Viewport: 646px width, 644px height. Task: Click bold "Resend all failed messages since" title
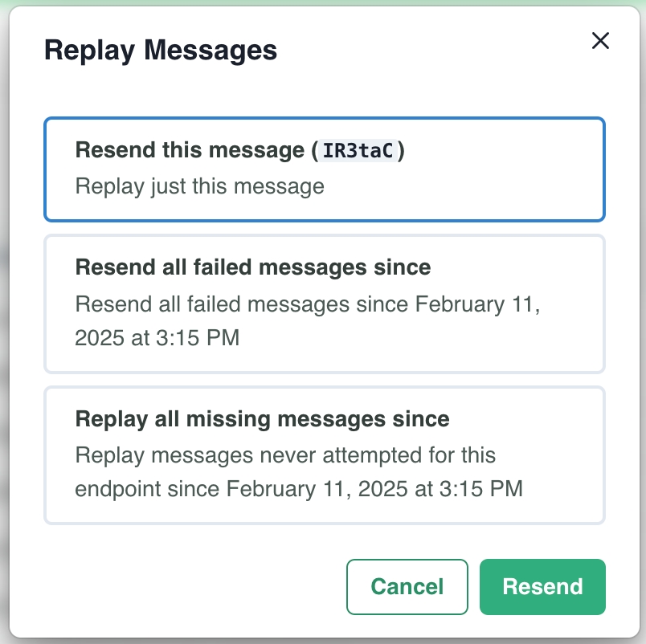point(253,267)
